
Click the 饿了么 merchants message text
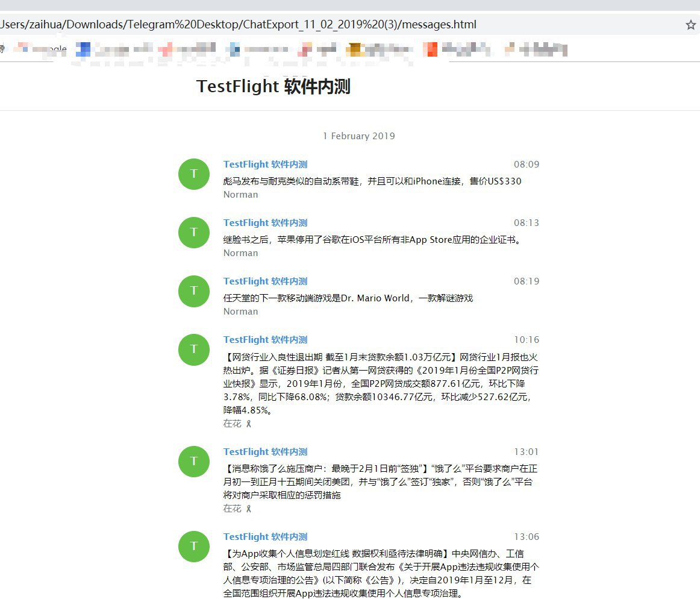pyautogui.click(x=380, y=482)
